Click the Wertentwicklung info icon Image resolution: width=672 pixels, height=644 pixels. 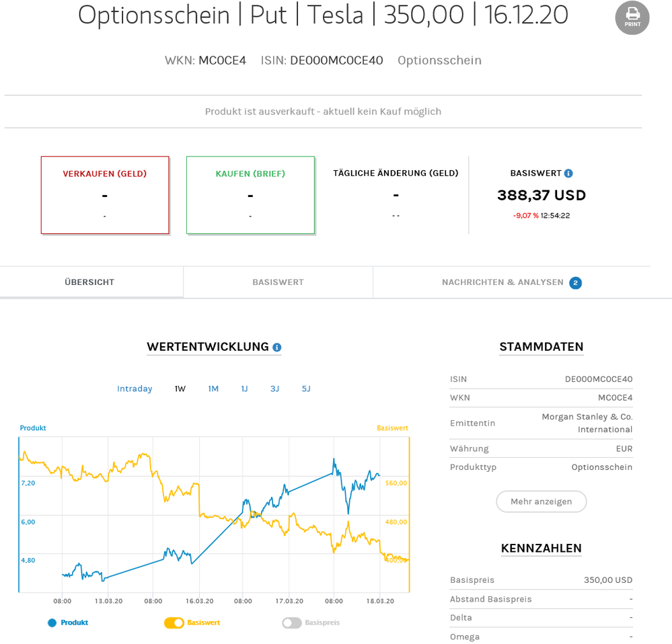click(277, 348)
